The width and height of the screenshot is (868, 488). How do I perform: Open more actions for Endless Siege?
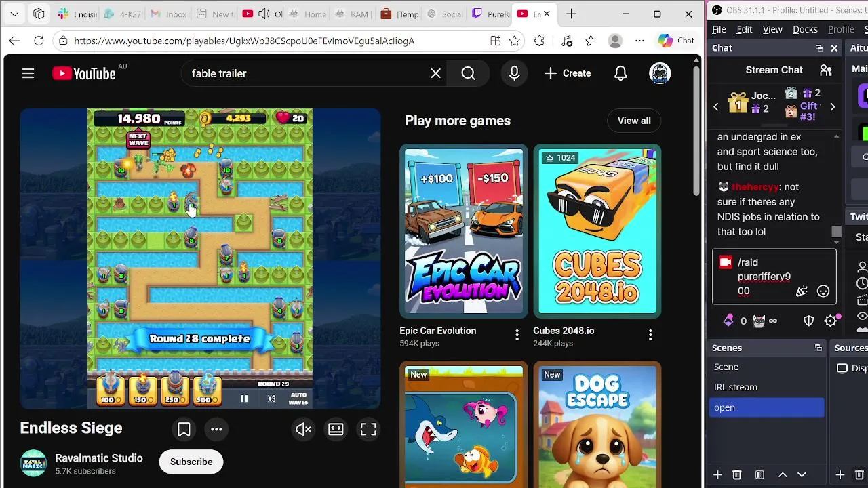(216, 429)
